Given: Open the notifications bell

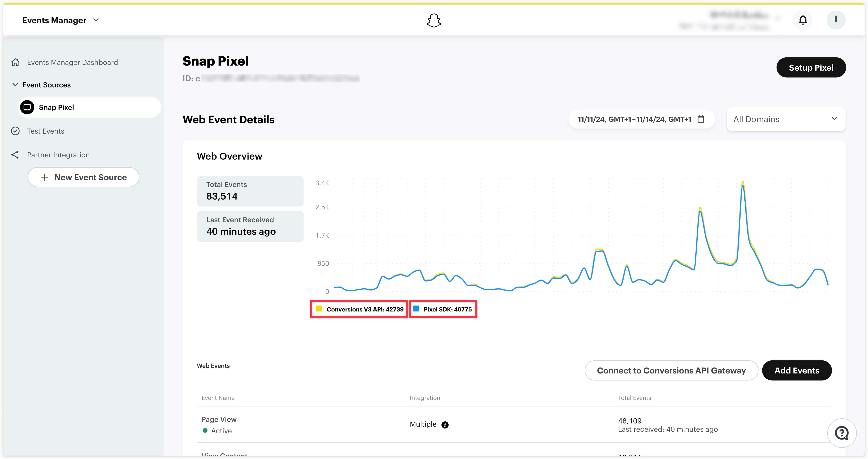Looking at the screenshot, I should [x=803, y=20].
